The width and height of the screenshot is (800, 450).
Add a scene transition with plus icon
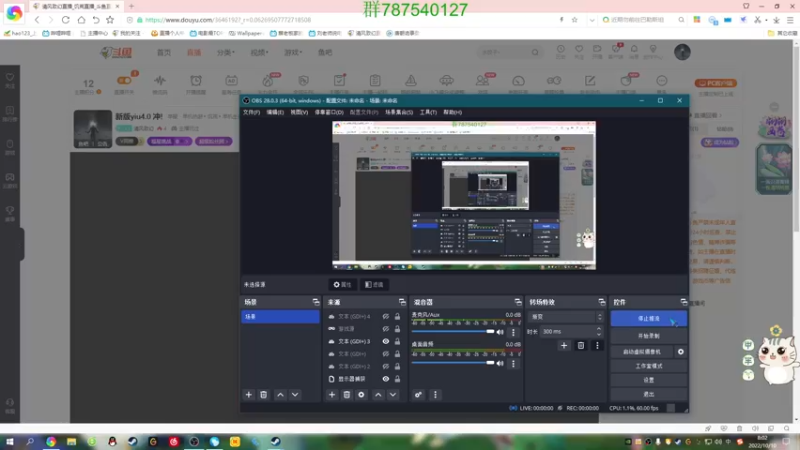click(x=564, y=345)
